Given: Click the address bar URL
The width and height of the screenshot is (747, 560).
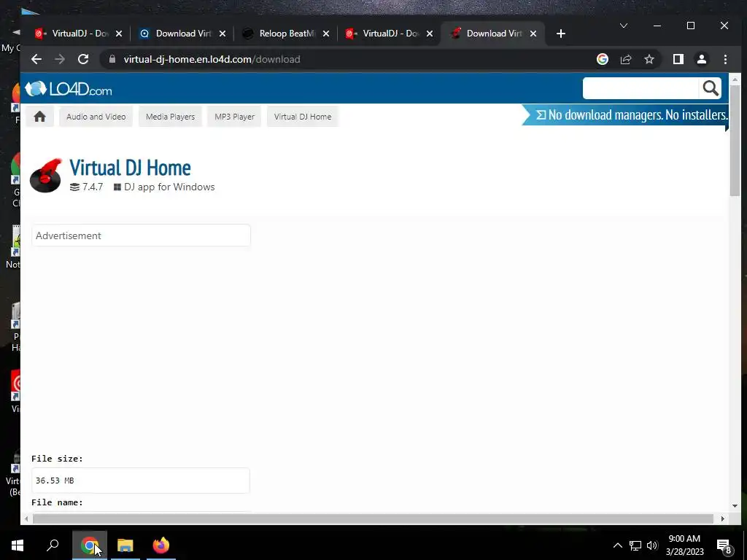Looking at the screenshot, I should (212, 59).
